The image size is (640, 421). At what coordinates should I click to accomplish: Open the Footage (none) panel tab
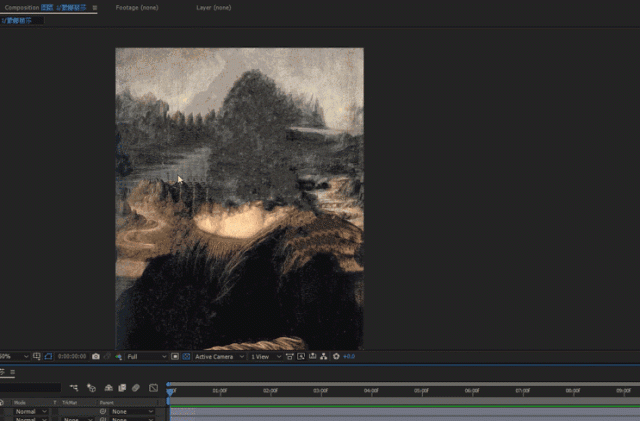click(137, 7)
